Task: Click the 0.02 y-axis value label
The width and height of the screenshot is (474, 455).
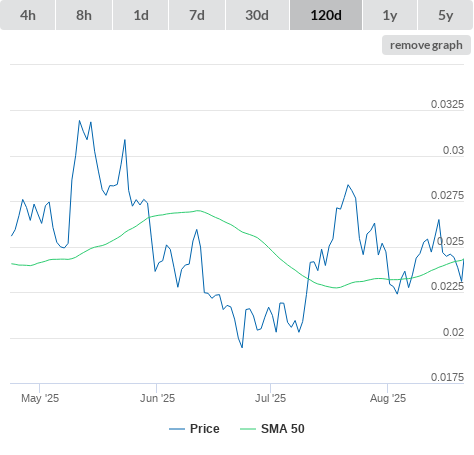Action: tap(453, 332)
